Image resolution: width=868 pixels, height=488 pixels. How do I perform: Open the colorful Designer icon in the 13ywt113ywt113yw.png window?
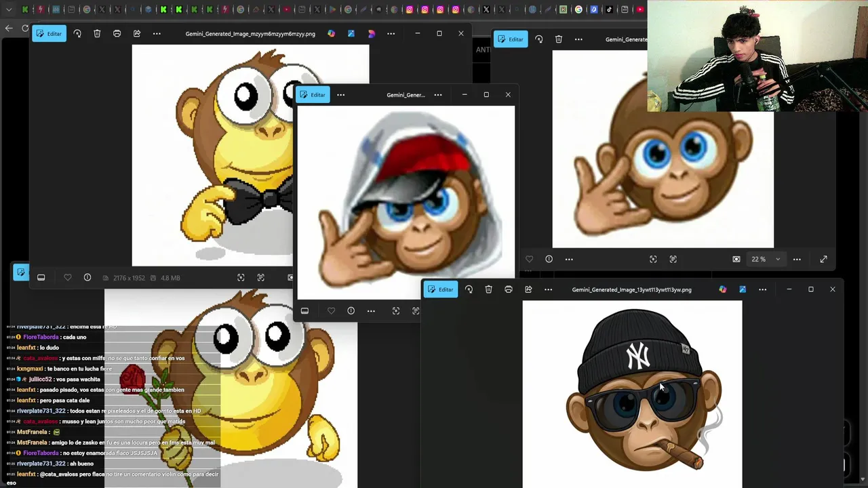tap(723, 289)
